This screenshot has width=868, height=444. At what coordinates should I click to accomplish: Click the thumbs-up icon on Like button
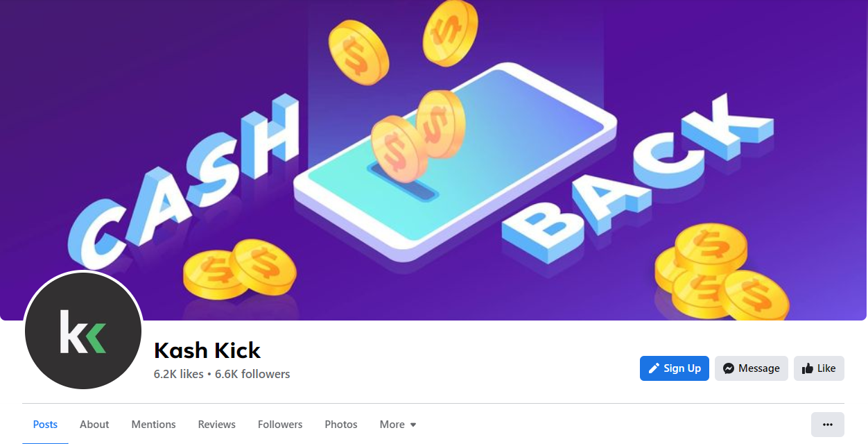(807, 368)
